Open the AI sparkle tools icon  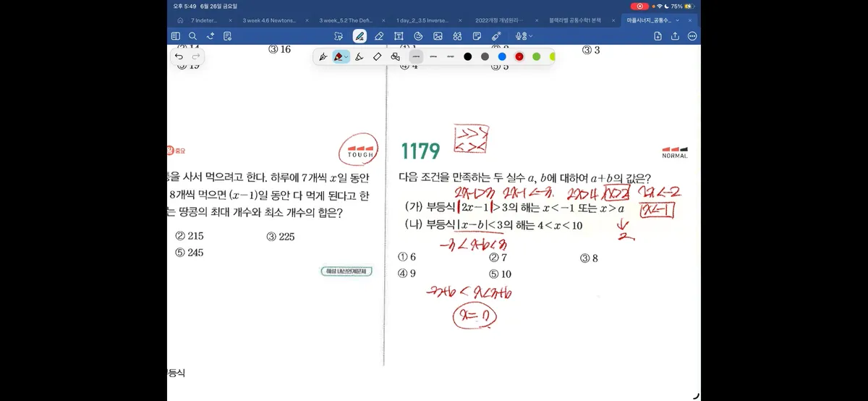pos(210,35)
